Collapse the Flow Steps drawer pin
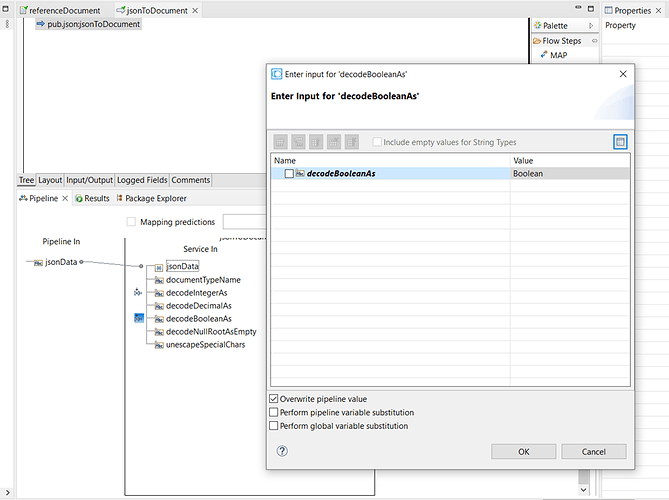 594,41
